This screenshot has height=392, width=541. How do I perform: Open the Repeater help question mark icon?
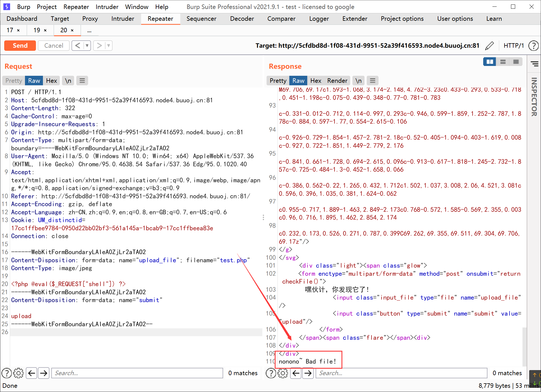click(533, 45)
